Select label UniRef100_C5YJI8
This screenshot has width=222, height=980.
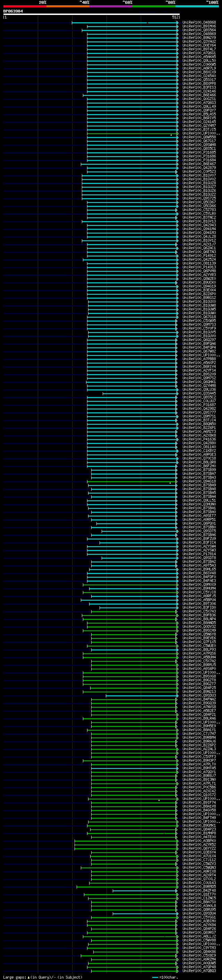(199, 592)
